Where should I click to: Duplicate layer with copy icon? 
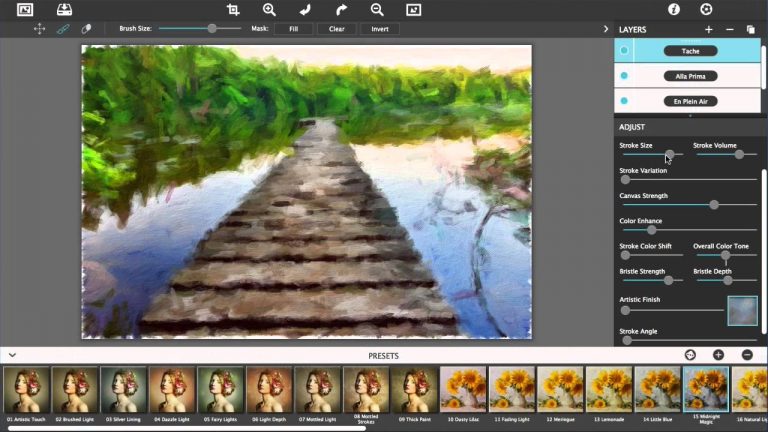[750, 29]
